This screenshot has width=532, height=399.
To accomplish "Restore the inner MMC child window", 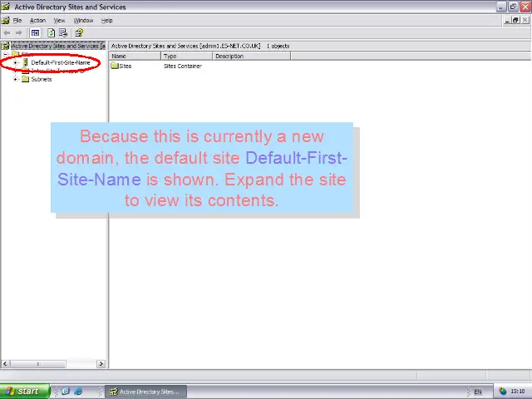I will (515, 20).
